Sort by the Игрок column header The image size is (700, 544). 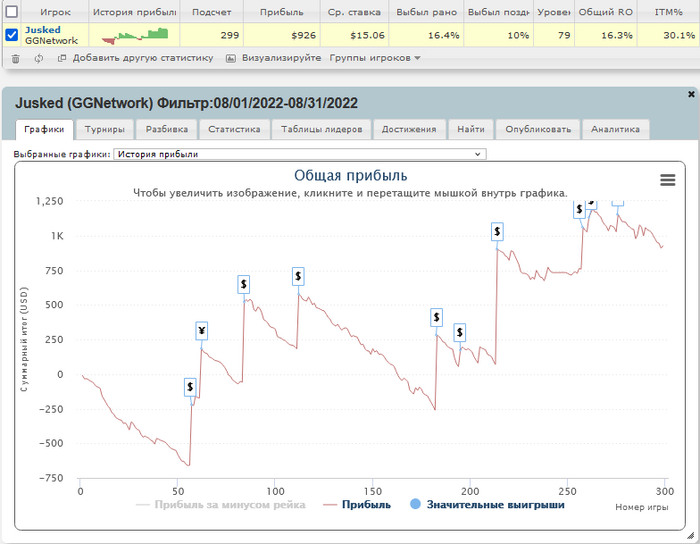pos(55,12)
